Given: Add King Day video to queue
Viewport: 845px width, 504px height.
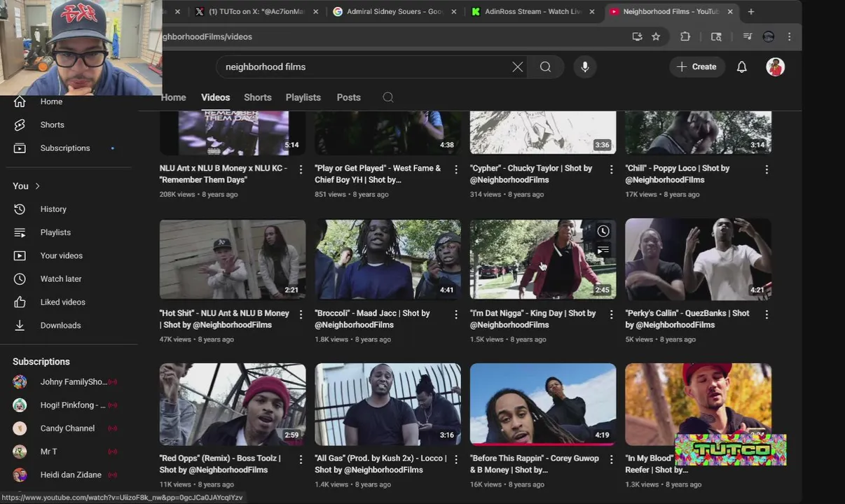Looking at the screenshot, I should tap(603, 250).
